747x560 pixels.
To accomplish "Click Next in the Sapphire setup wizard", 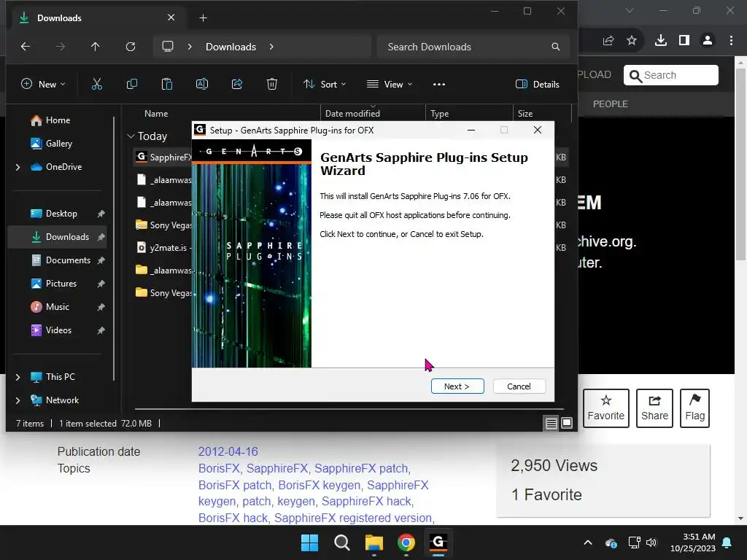I will pyautogui.click(x=457, y=386).
